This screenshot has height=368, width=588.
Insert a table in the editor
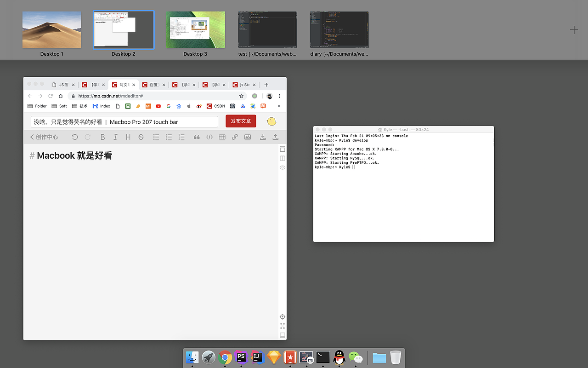222,137
